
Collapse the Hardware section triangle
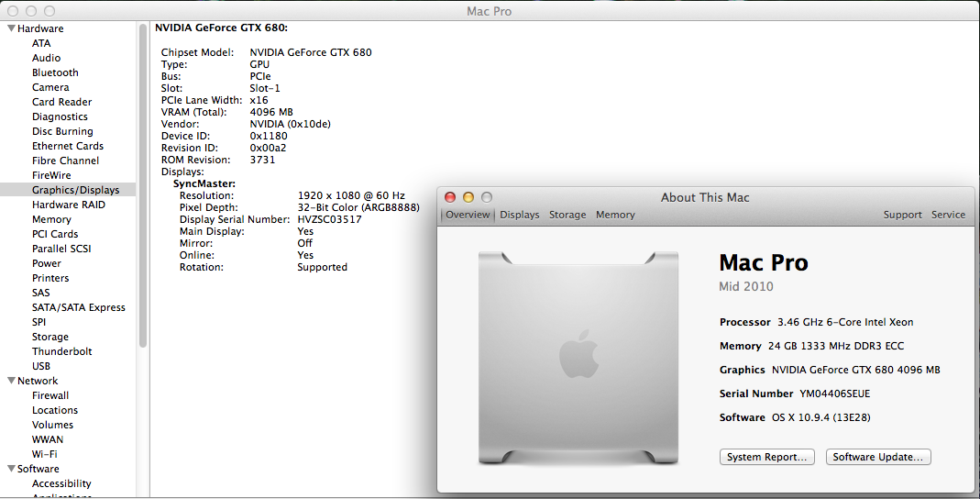click(11, 28)
